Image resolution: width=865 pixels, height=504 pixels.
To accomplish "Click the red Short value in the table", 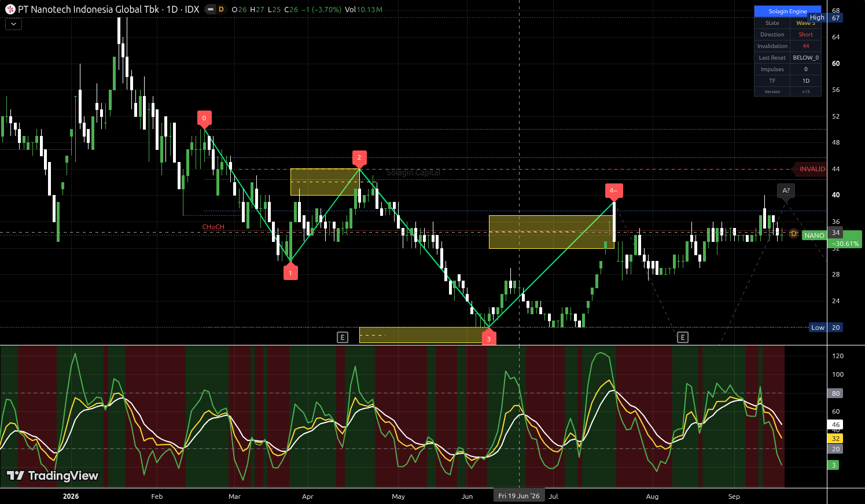I will 806,35.
